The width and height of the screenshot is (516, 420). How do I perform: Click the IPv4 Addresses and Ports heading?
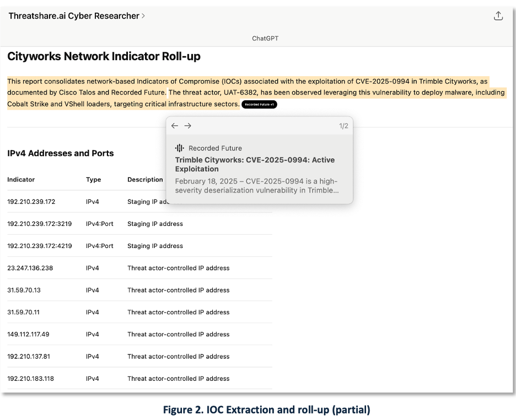[x=61, y=153]
